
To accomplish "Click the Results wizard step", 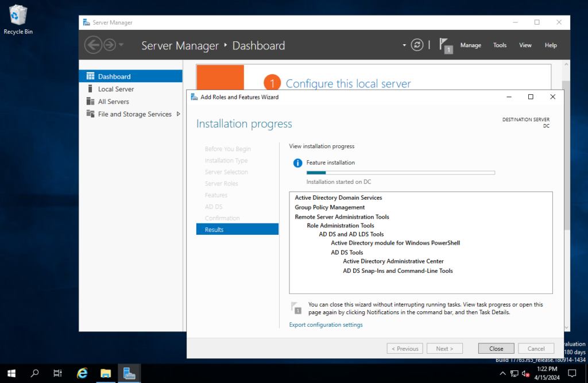I will coord(237,230).
